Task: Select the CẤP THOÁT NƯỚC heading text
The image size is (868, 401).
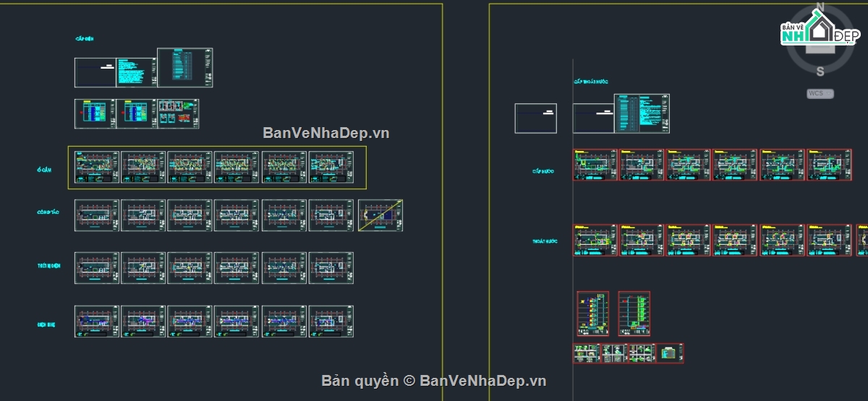Action: tap(591, 82)
